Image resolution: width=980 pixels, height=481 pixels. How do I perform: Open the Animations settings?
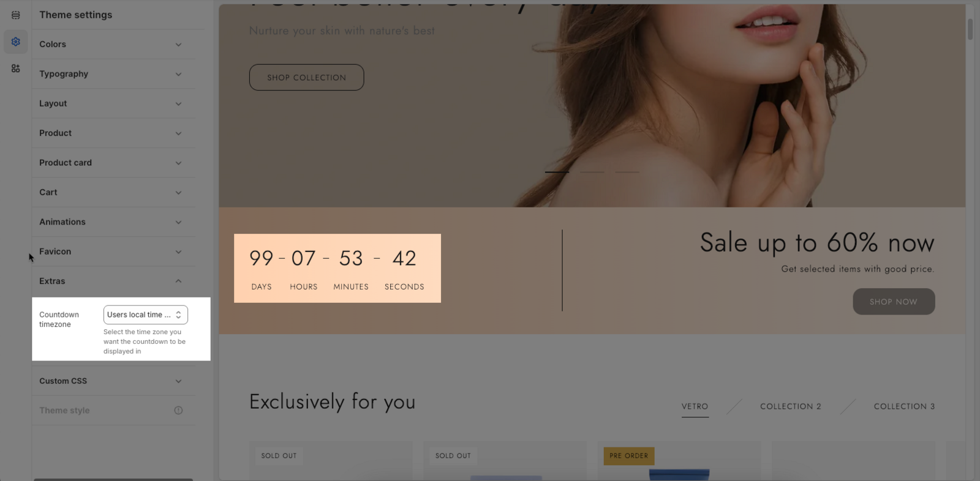tap(114, 222)
